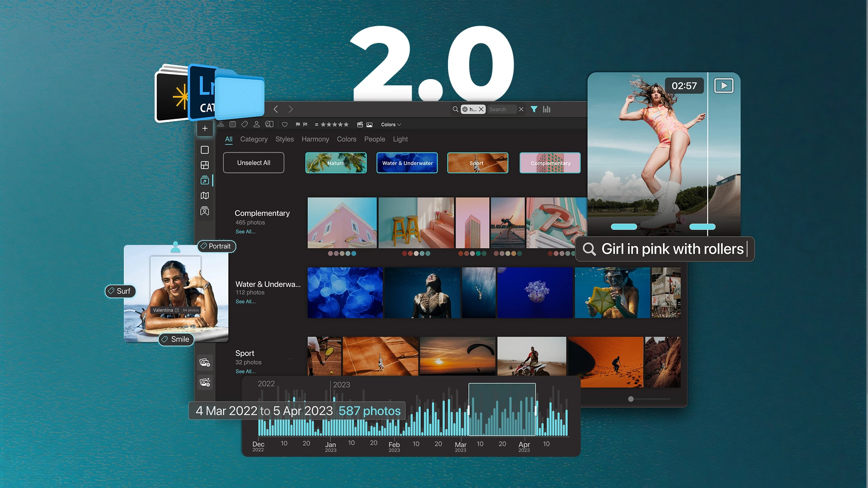Screen dimensions: 868x488
Task: Switch to the Light tab
Action: [x=400, y=139]
